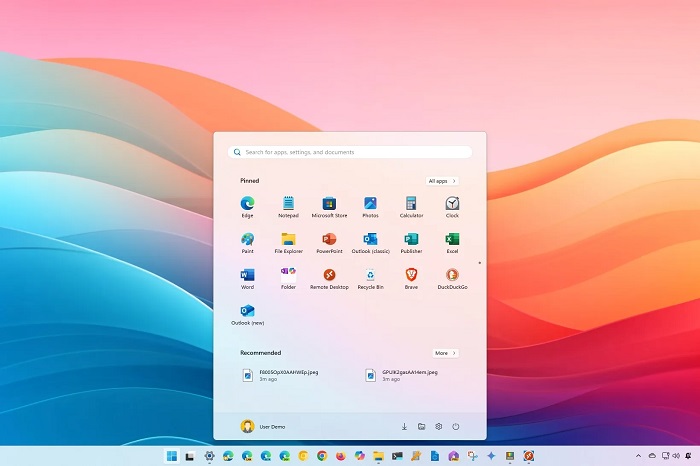Launch Paint from pinned apps
Image resolution: width=700 pixels, height=466 pixels.
(247, 243)
